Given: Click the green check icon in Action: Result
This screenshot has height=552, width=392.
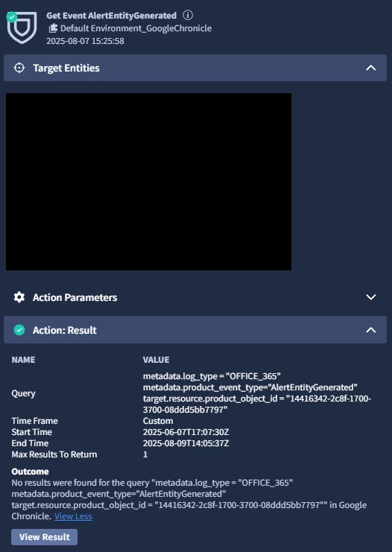Looking at the screenshot, I should point(19,330).
